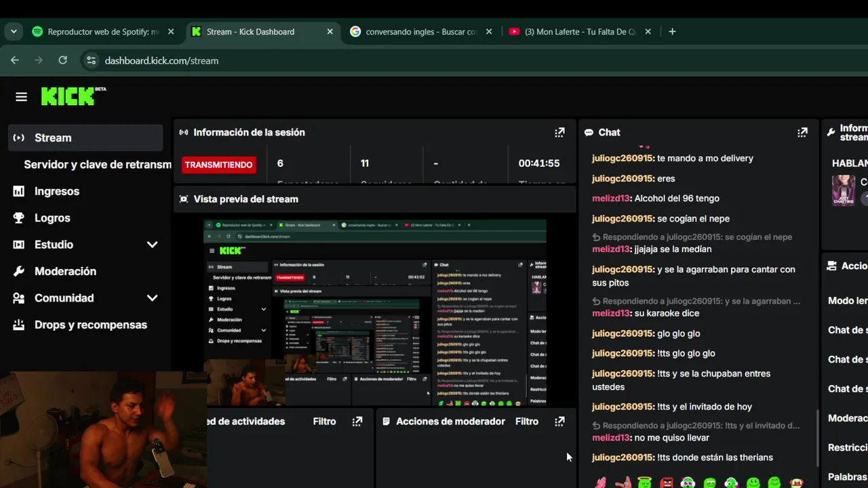Click the message '!tts y el invitado de hoy'
The width and height of the screenshot is (868, 488).
pyautogui.click(x=705, y=407)
